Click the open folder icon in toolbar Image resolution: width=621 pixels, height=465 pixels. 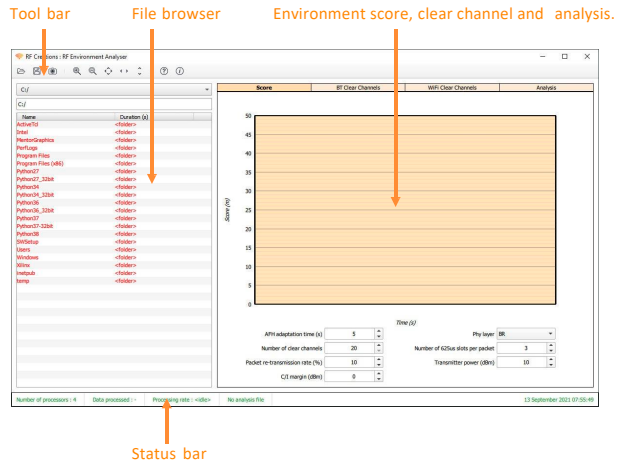click(x=21, y=72)
